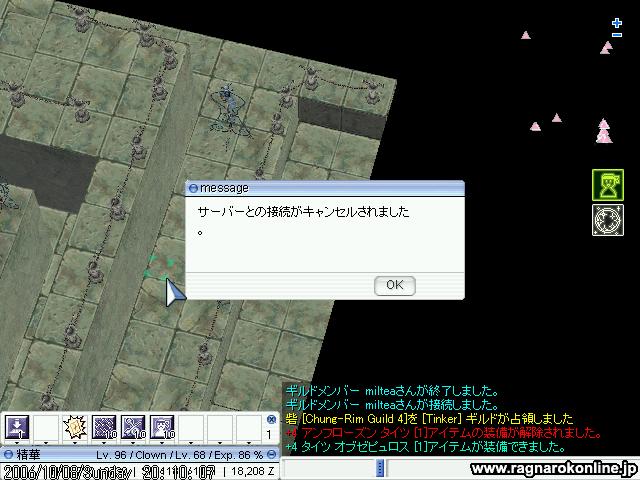This screenshot has height=480, width=640.
Task: Click the red 'アンフローズン タイツ' unequip message
Action: tap(444, 433)
